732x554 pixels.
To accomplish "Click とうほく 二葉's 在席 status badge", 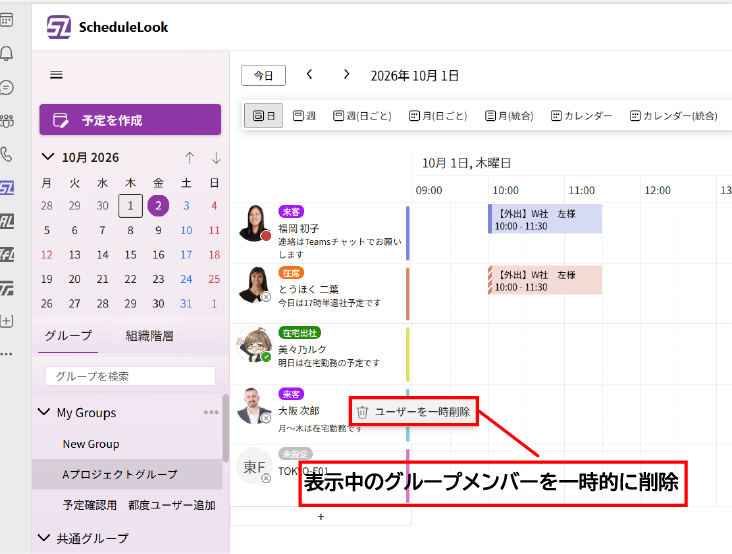I will (291, 273).
